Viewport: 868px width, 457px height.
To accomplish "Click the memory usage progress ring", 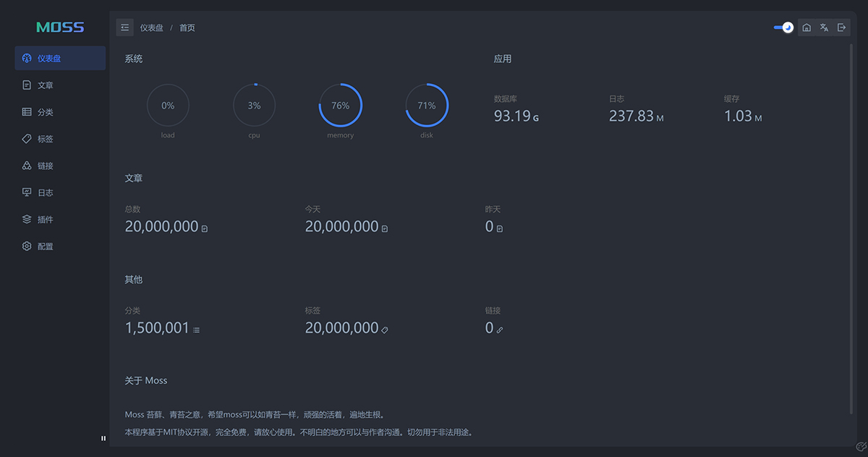I will click(340, 106).
